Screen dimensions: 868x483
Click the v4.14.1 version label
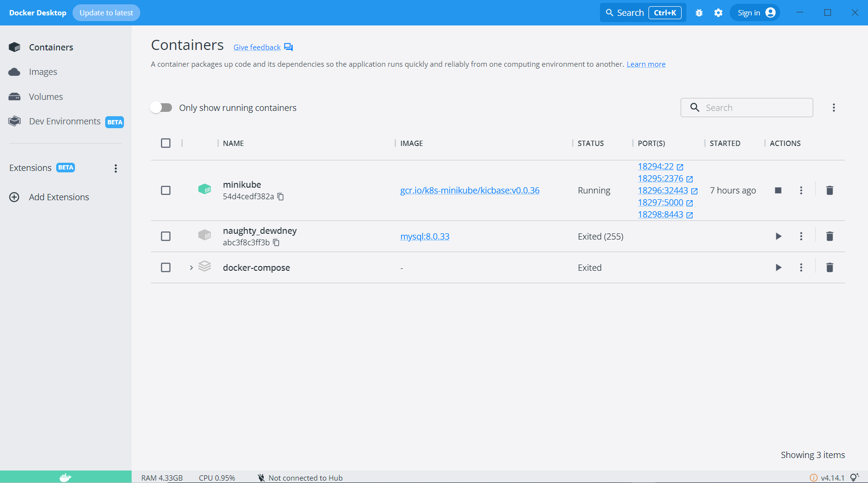(x=832, y=478)
